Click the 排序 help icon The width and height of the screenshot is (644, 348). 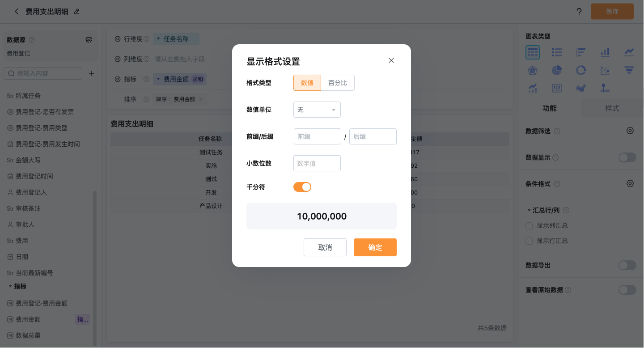click(x=146, y=99)
